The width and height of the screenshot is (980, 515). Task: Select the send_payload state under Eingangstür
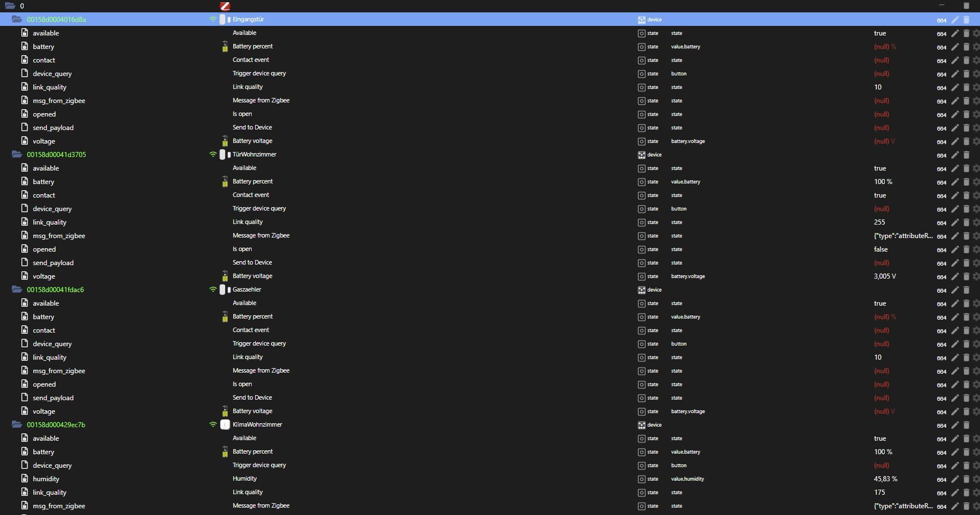(x=54, y=128)
